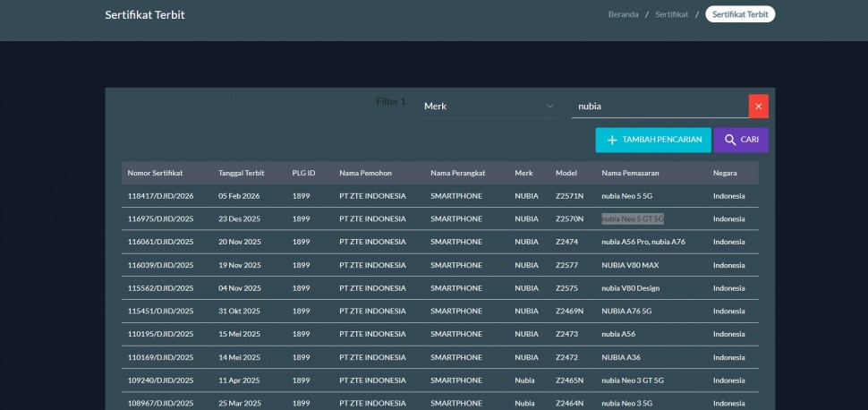Select certificate row 118417/DJID/2026
The width and height of the screenshot is (868, 410).
point(160,196)
